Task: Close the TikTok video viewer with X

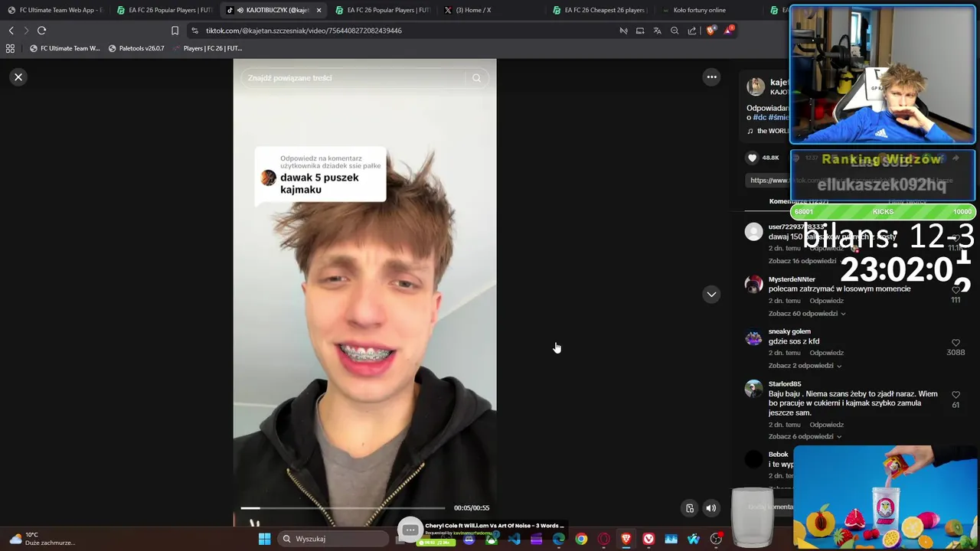Action: click(x=18, y=77)
